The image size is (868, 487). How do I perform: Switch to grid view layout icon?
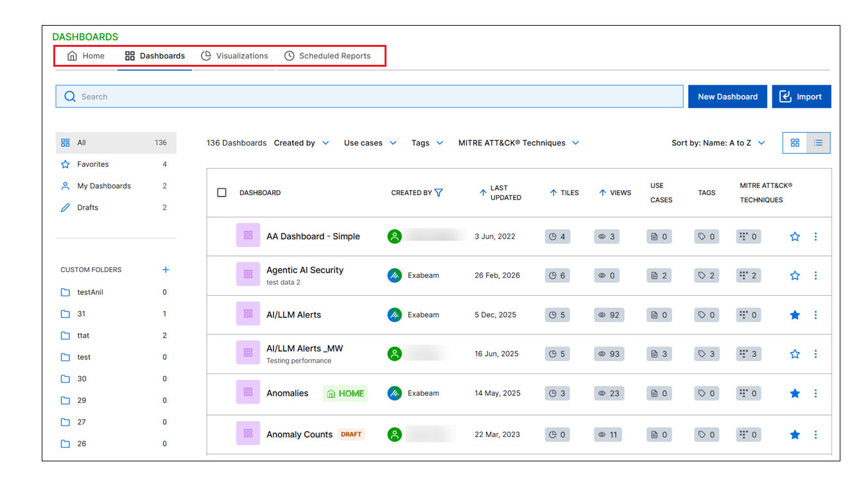(795, 143)
